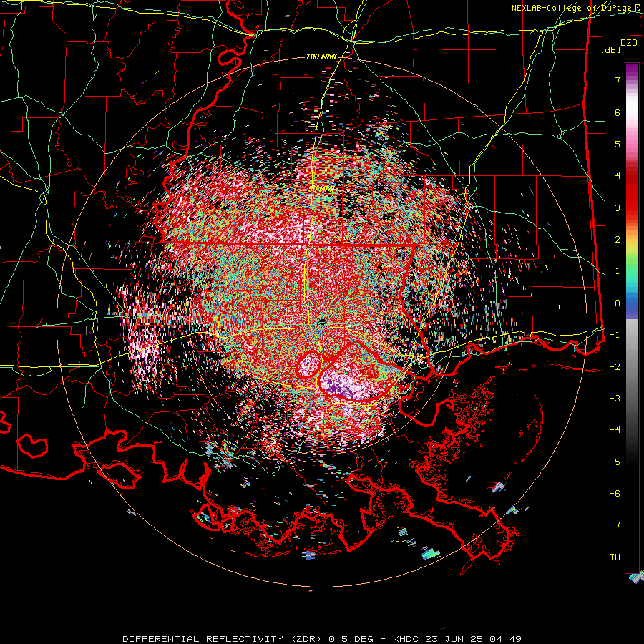Click the 50 NMI range ring label
The width and height of the screenshot is (644, 644).
321,189
